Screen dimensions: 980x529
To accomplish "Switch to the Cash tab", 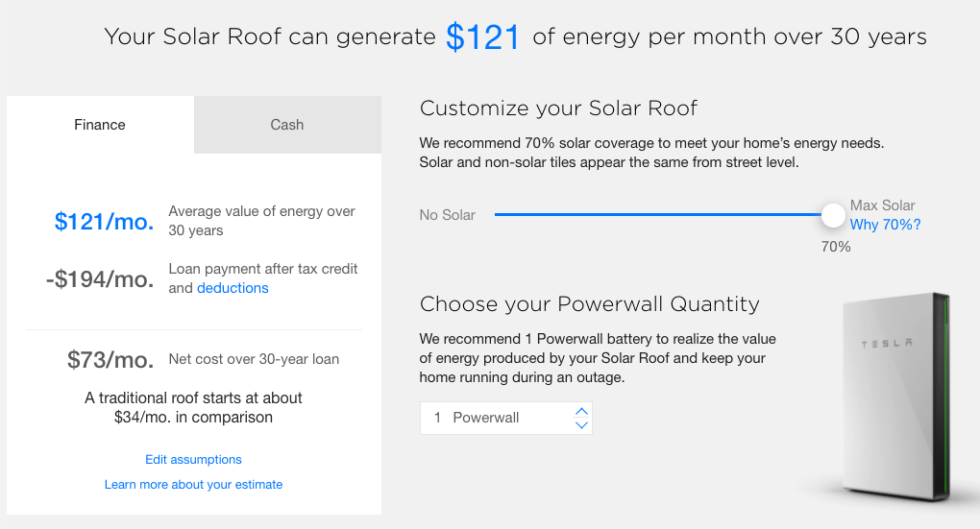I will pos(287,125).
